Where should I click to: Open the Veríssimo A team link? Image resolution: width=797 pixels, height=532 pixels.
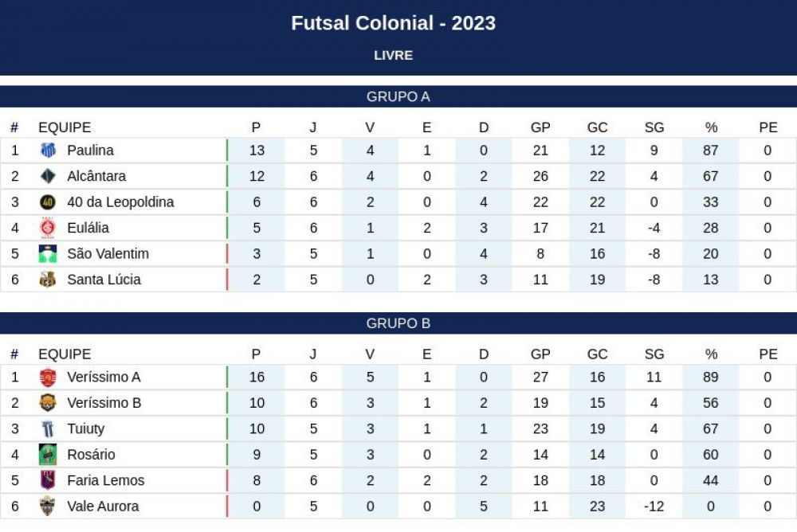click(104, 377)
